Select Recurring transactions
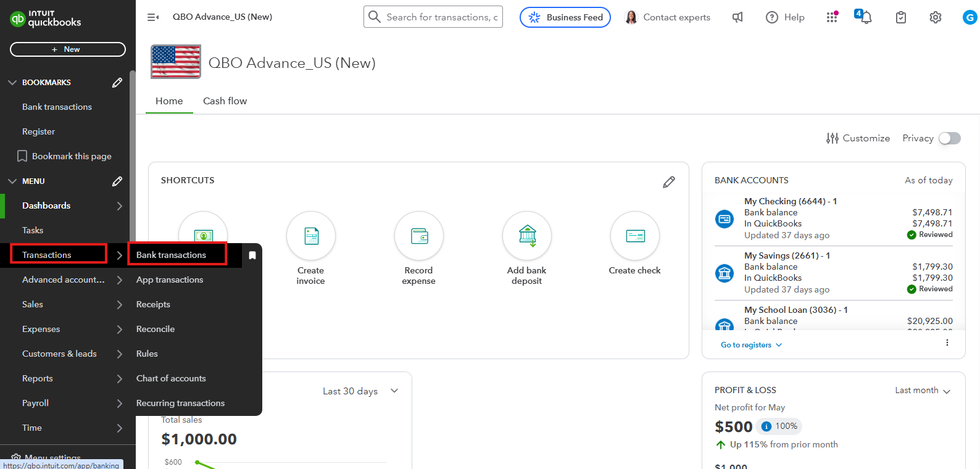Screen dimensions: 980x469 (x=180, y=403)
